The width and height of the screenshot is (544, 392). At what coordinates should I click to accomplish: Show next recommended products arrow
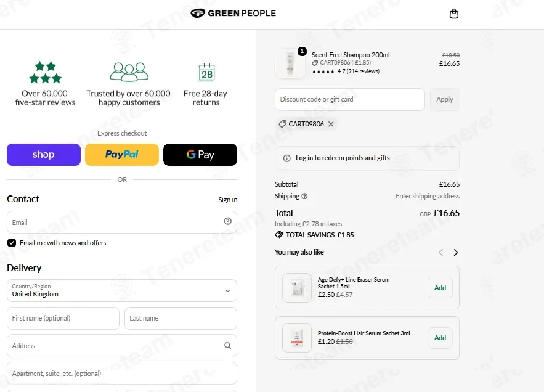coord(455,253)
